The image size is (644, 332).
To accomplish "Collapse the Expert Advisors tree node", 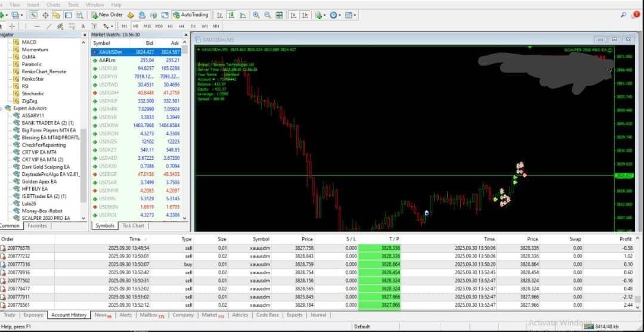I will coord(2,108).
